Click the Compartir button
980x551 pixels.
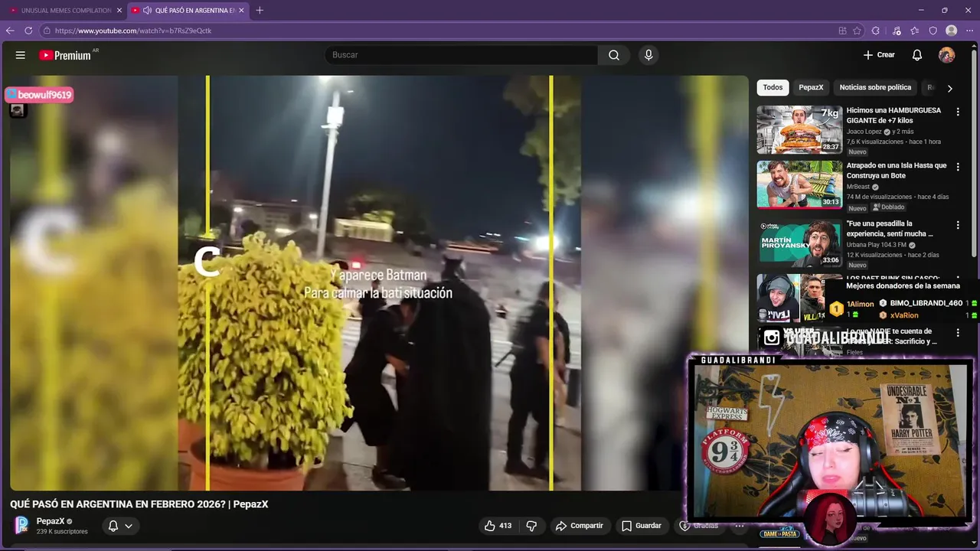pyautogui.click(x=579, y=526)
